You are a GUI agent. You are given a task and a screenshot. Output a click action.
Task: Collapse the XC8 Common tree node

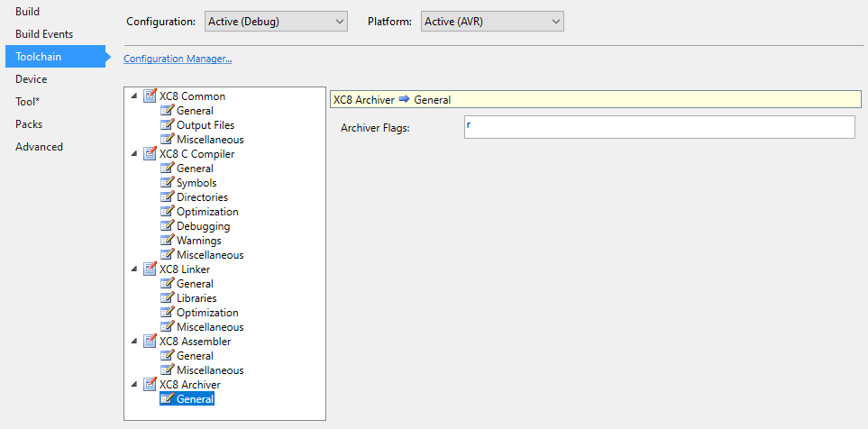coord(134,96)
